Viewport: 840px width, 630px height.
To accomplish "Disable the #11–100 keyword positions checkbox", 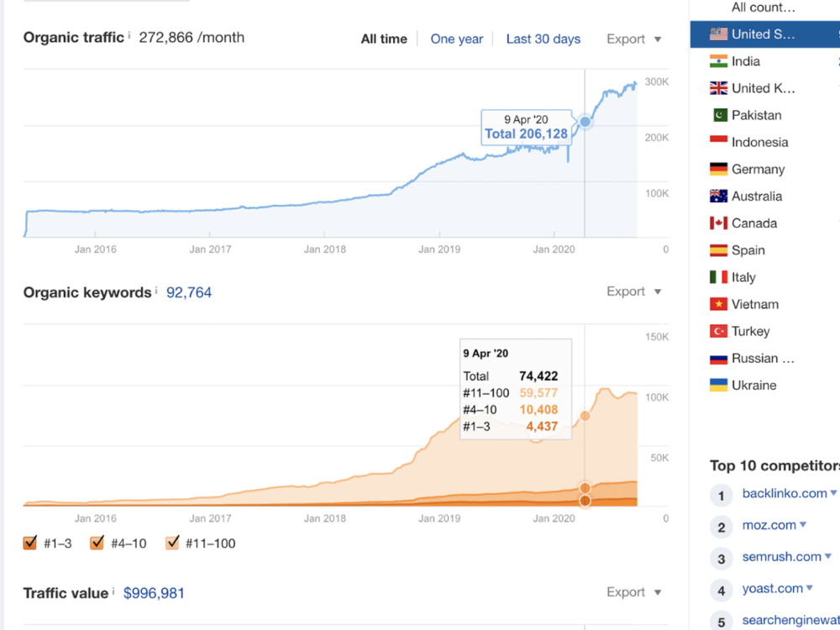I will pos(172,543).
